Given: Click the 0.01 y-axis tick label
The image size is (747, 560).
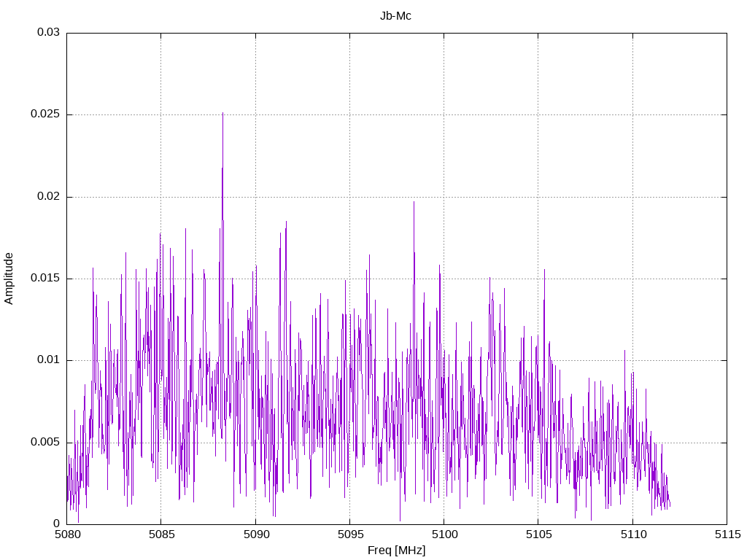Looking at the screenshot, I should (x=49, y=360).
